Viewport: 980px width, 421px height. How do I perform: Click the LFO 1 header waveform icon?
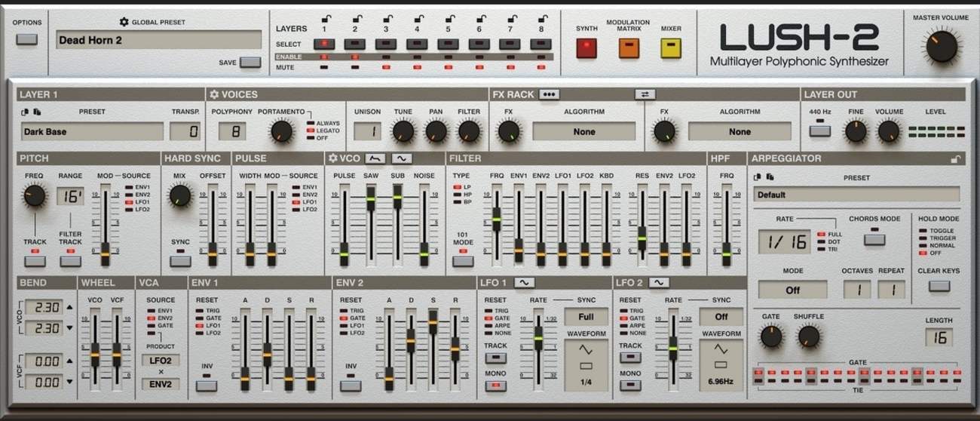525,282
